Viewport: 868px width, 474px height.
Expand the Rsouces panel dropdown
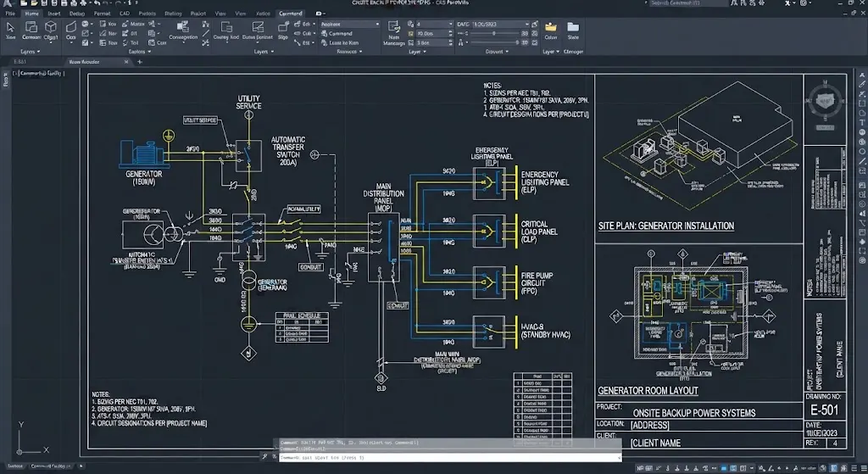(349, 52)
